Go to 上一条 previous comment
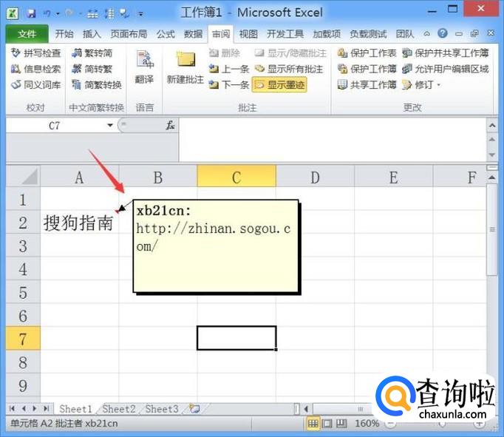504x437 pixels. point(229,69)
